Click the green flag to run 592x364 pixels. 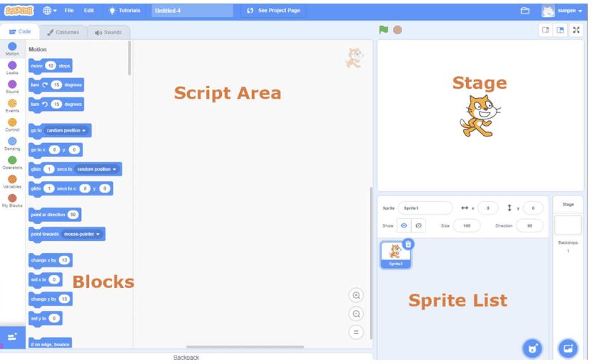[384, 30]
